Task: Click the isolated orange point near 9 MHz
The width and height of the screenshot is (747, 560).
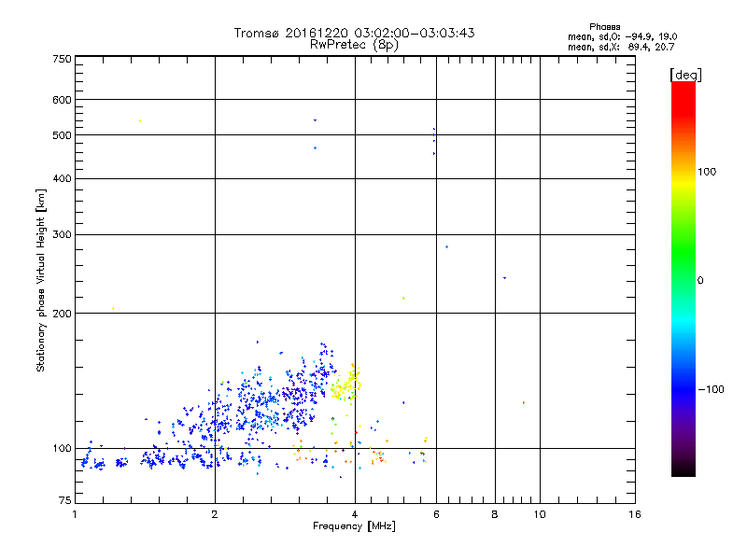Action: (524, 403)
